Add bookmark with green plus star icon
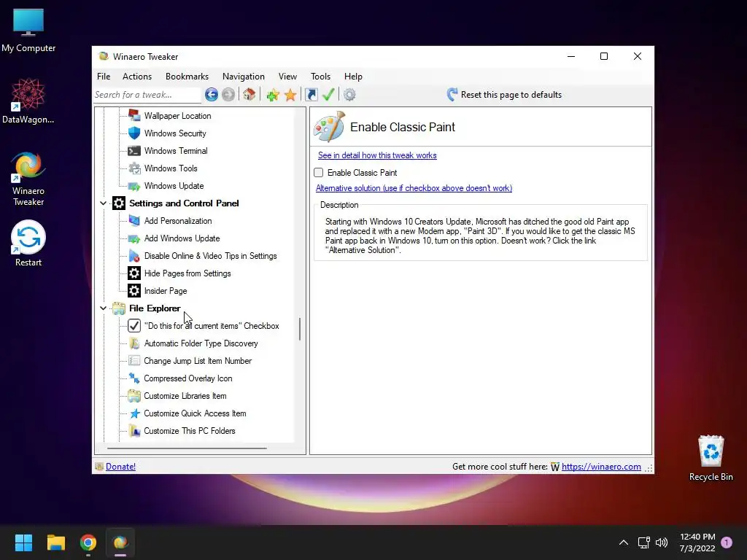 pyautogui.click(x=273, y=95)
